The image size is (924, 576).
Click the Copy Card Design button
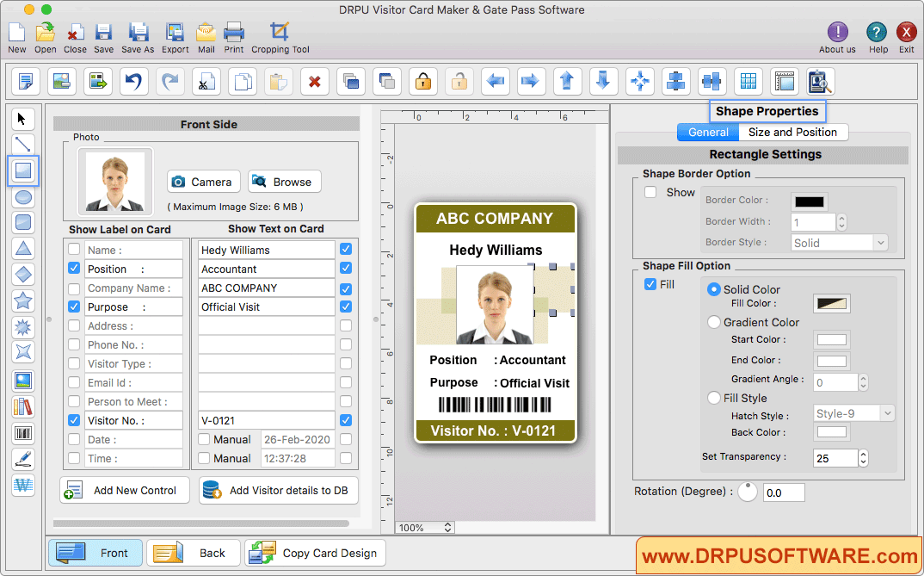(315, 553)
